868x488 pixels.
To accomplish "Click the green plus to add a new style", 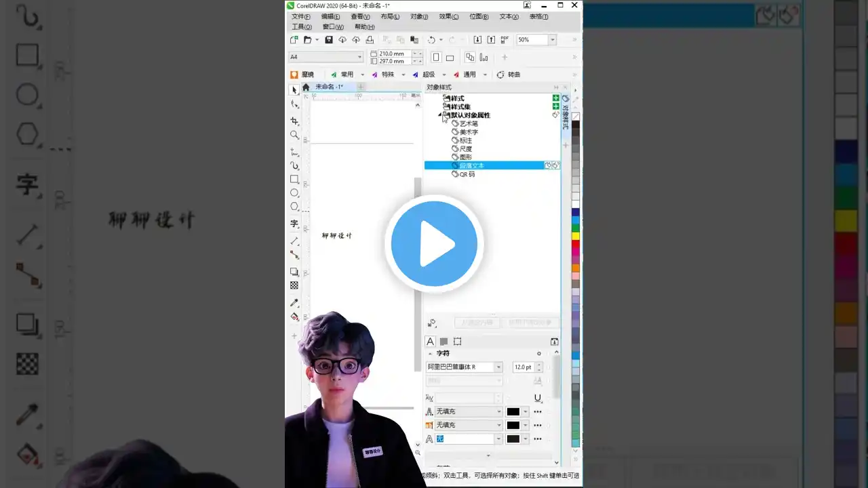I will tap(555, 98).
